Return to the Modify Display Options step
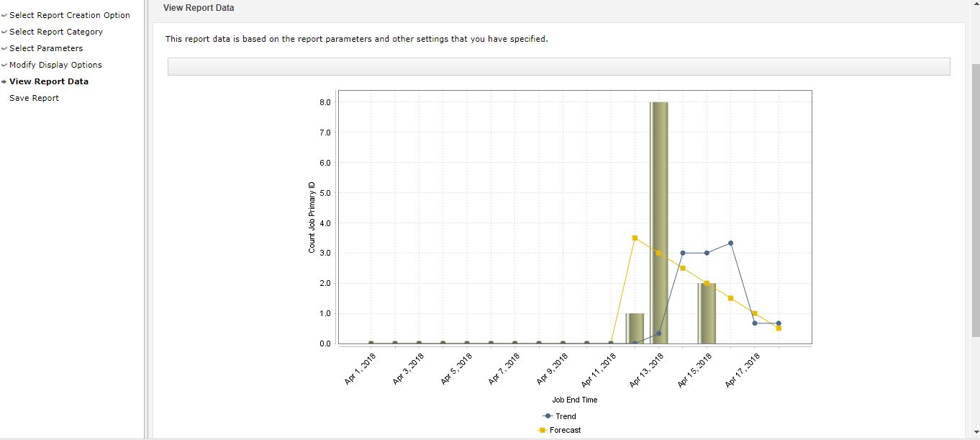The height and width of the screenshot is (440, 980). pyautogui.click(x=55, y=65)
